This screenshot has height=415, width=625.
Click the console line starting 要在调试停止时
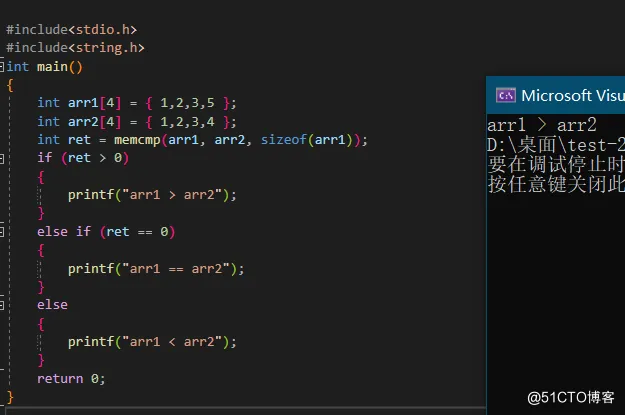pyautogui.click(x=556, y=164)
